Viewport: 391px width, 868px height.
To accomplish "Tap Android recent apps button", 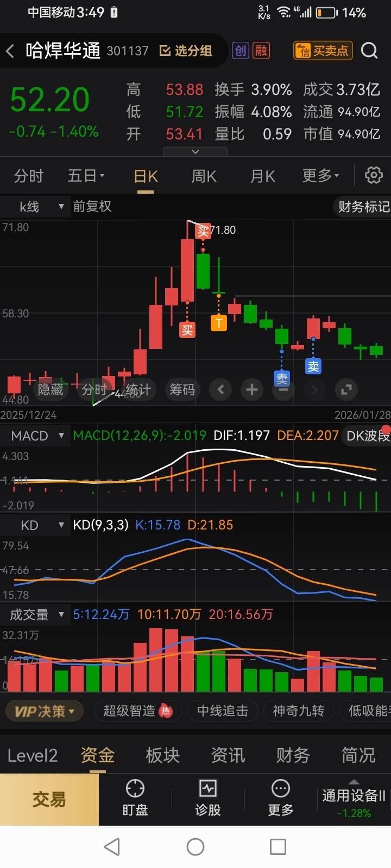I will coord(278,847).
